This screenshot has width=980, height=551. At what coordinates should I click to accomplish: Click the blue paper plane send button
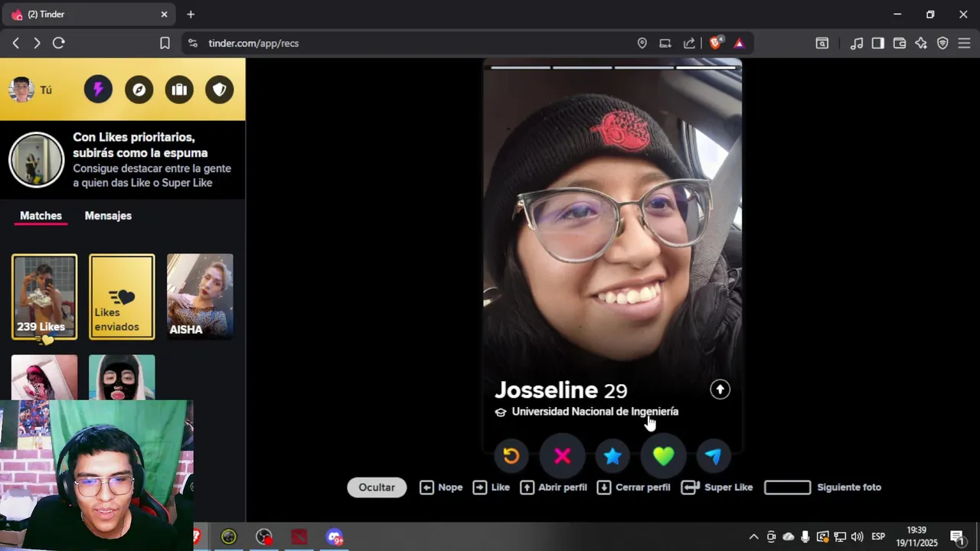click(714, 456)
